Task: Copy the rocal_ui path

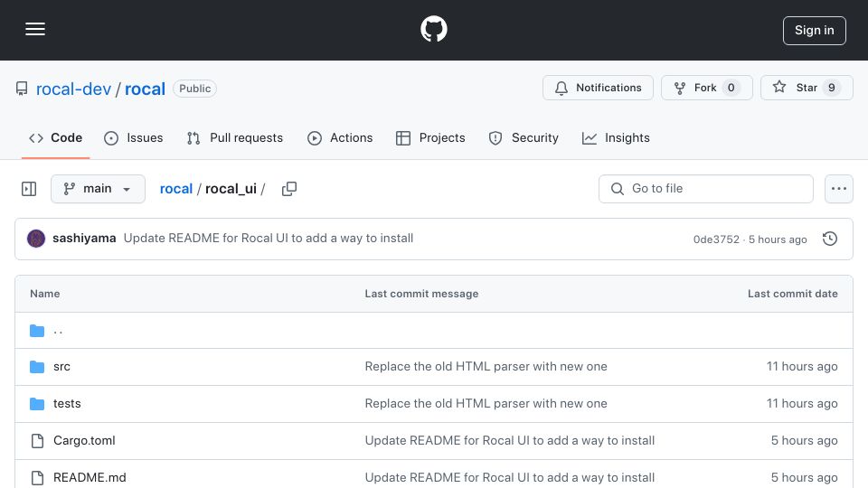Action: pos(289,189)
